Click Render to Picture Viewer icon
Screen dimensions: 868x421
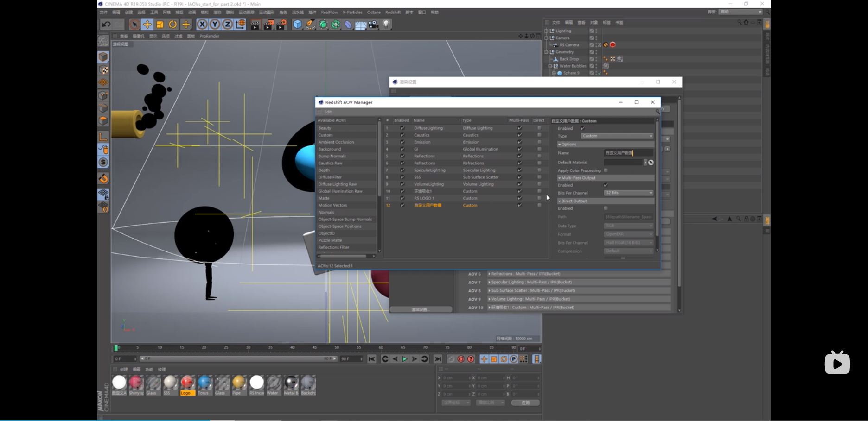tap(268, 25)
